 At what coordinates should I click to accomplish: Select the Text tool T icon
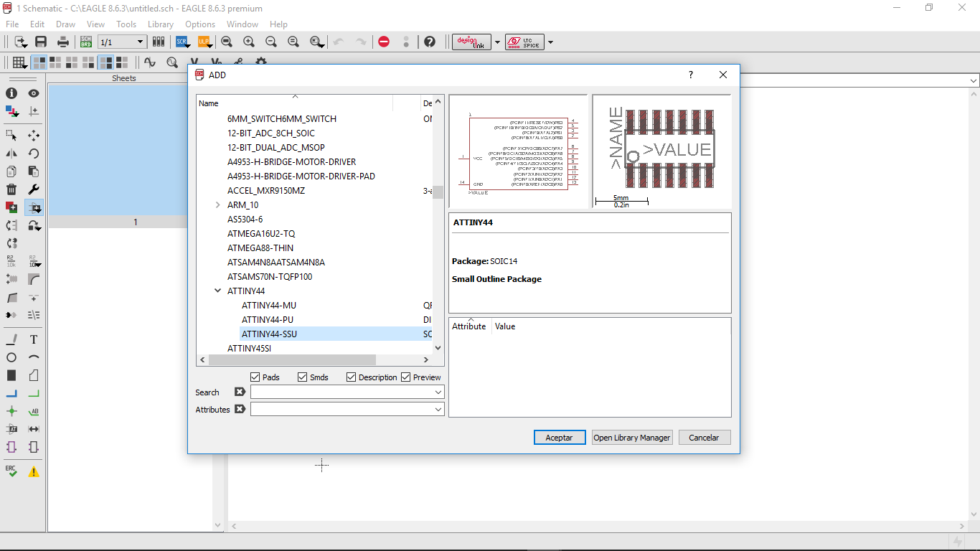[34, 339]
